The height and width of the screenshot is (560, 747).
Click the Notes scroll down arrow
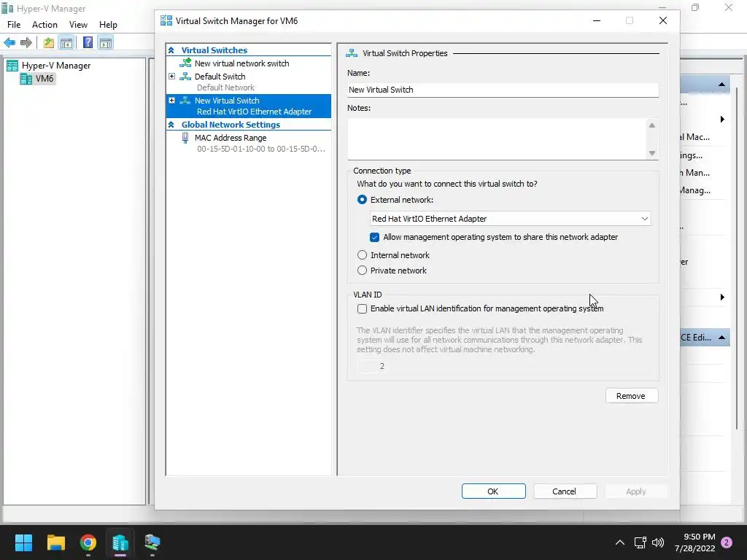pyautogui.click(x=652, y=153)
